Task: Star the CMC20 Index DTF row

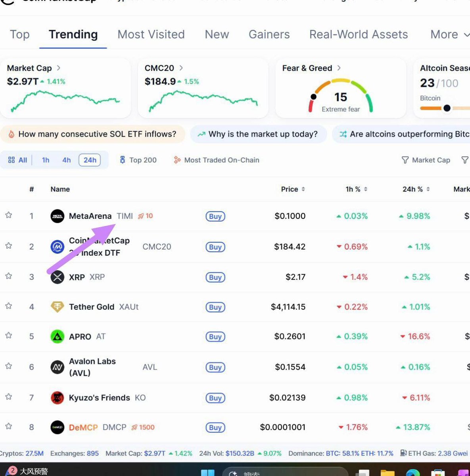Action: (8, 246)
